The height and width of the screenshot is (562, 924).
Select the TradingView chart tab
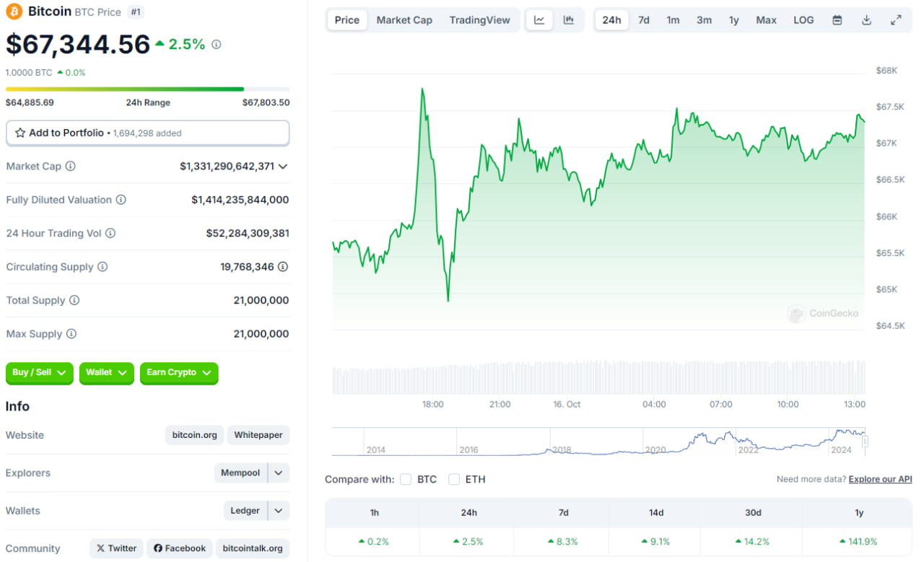(x=479, y=20)
